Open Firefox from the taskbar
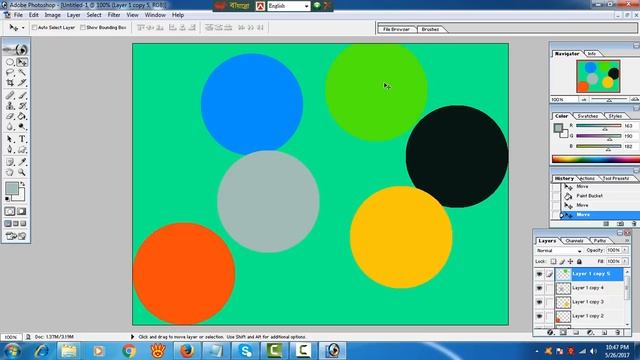The height and width of the screenshot is (360, 640). click(187, 351)
